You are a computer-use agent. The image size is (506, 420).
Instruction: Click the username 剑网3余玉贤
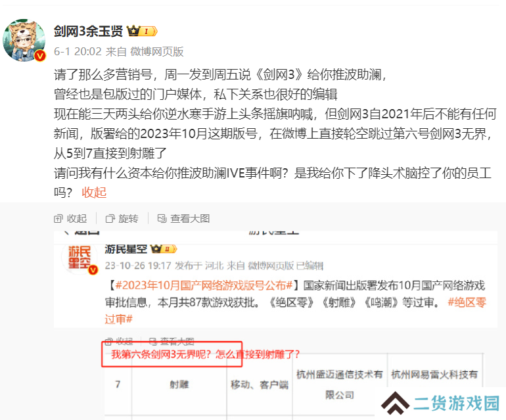tap(89, 32)
